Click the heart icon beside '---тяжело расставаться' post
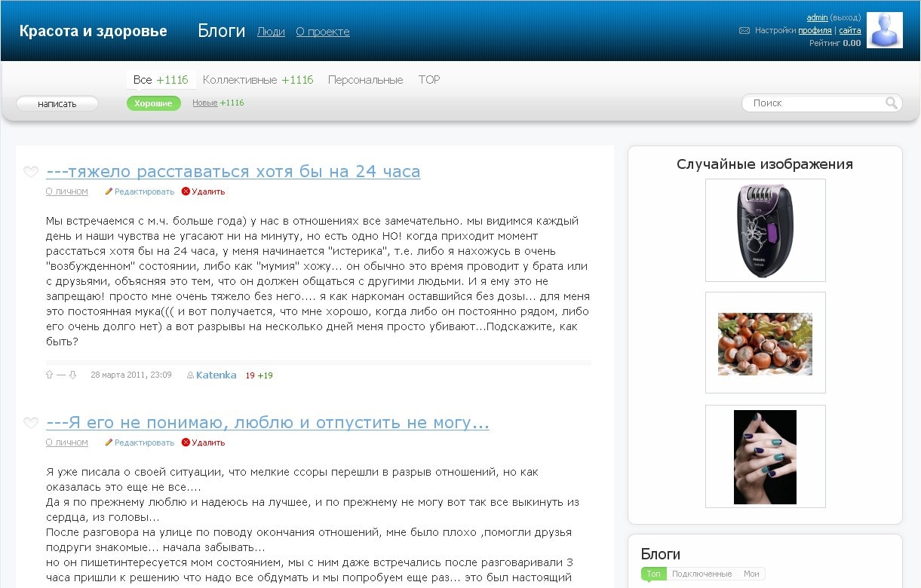This screenshot has width=921, height=588. click(31, 172)
